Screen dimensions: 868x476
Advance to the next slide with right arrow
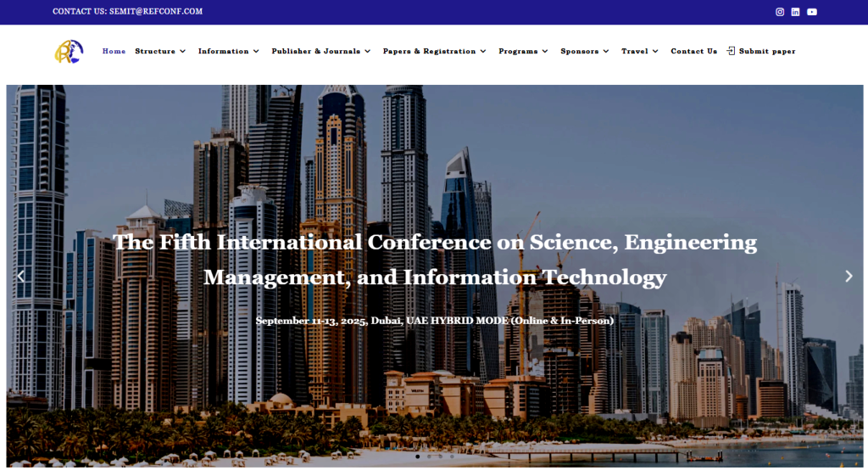[849, 276]
